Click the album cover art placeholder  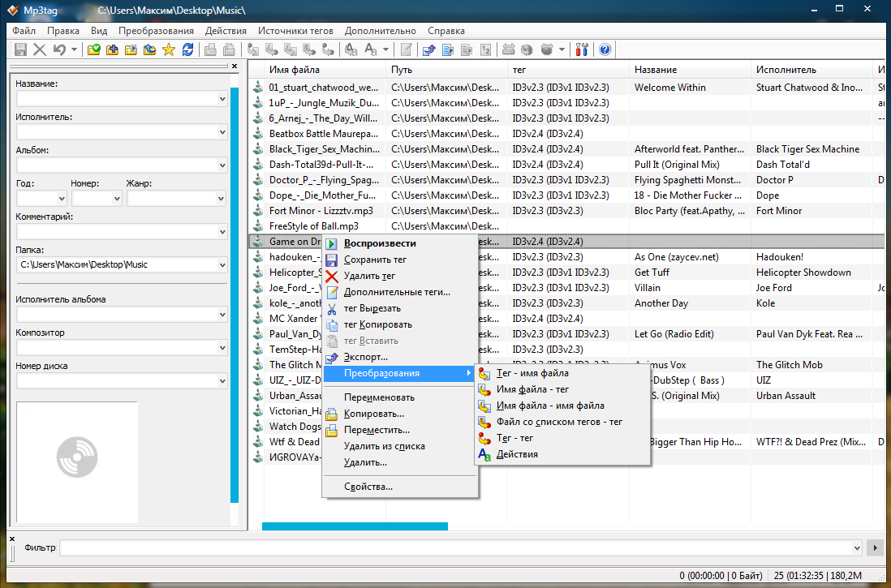click(x=77, y=461)
